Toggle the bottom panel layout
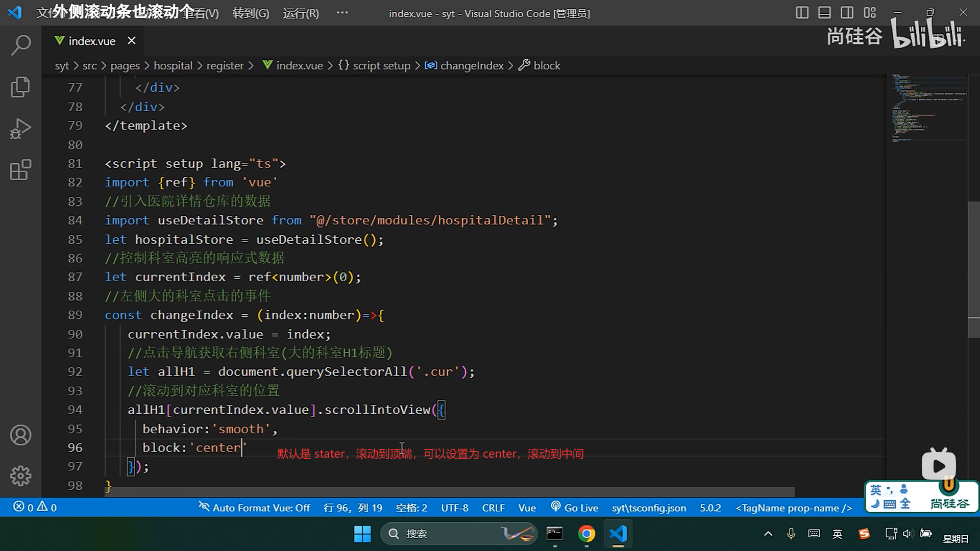Viewport: 980px width, 551px height. click(x=824, y=13)
